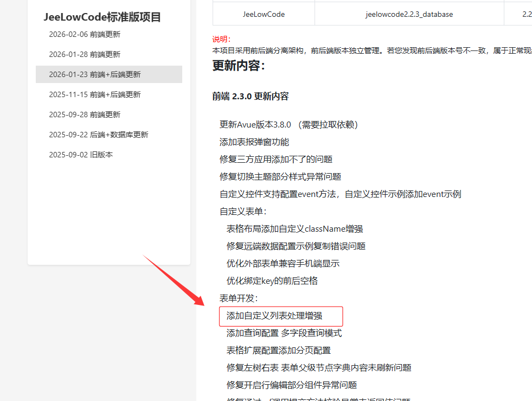This screenshot has width=532, height=401.
Task: Click the 前端 2.3.0 更新内容 subheading
Action: click(251, 97)
